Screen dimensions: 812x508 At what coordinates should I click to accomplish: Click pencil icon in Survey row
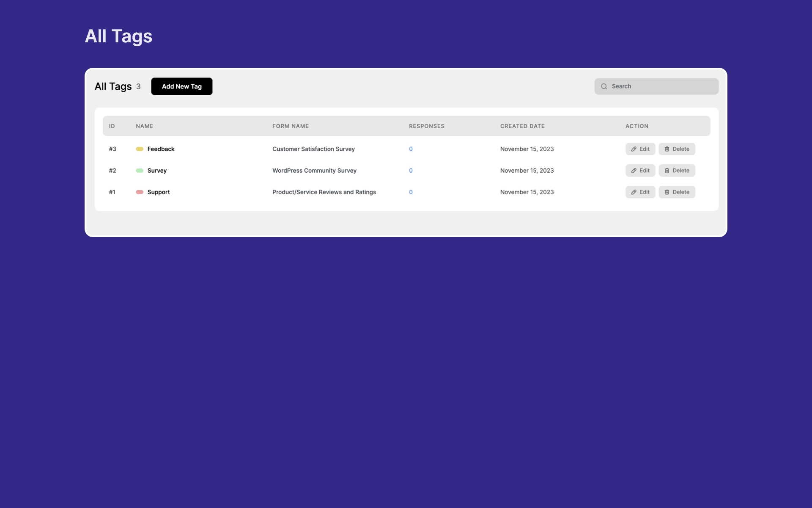634,171
